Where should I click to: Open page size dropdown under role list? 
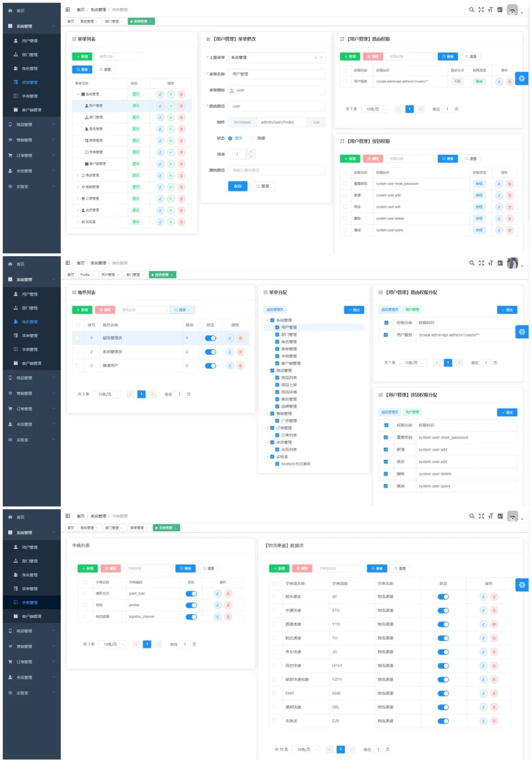(107, 394)
